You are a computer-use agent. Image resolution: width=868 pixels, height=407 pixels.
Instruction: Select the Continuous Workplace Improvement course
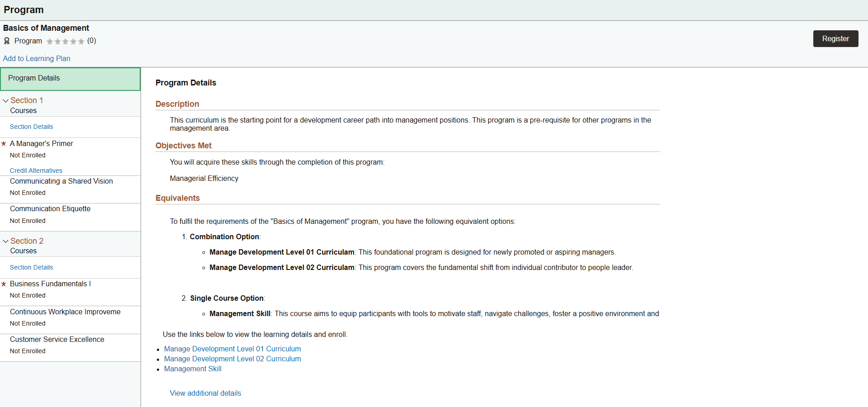click(x=65, y=312)
